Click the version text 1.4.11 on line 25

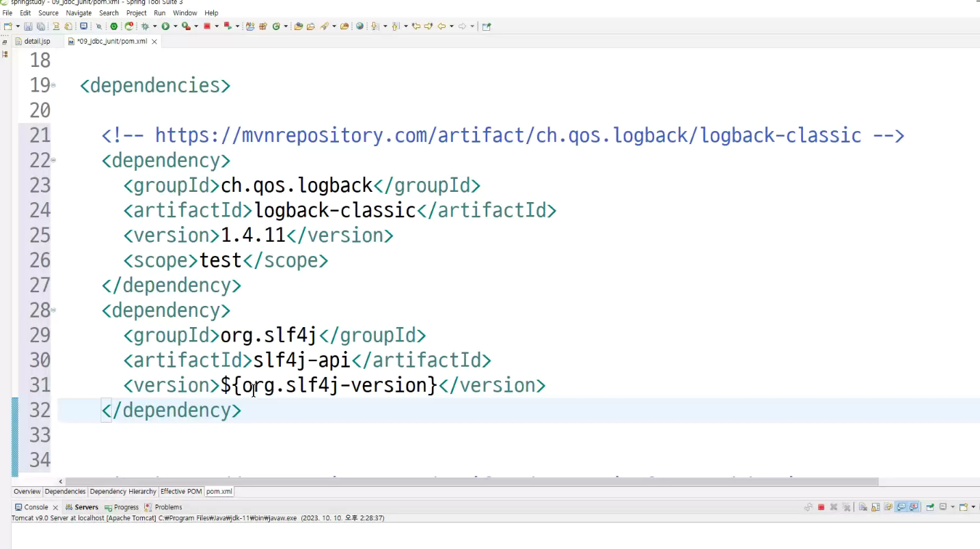click(253, 236)
